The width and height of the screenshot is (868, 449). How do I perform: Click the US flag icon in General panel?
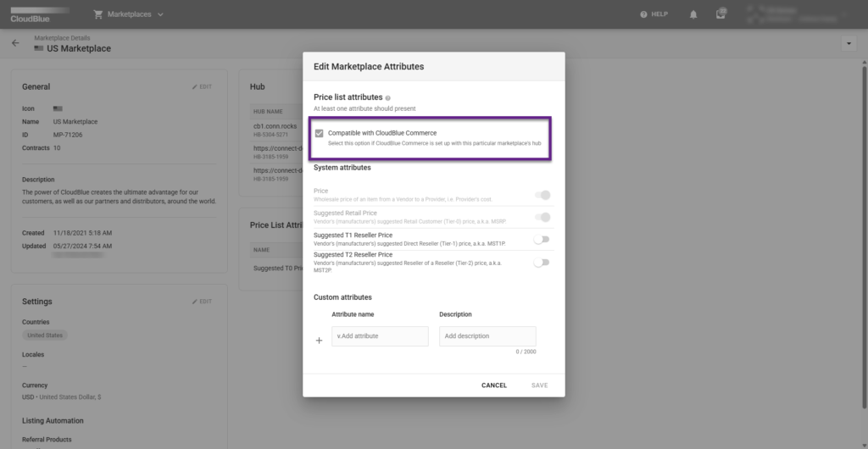(58, 108)
